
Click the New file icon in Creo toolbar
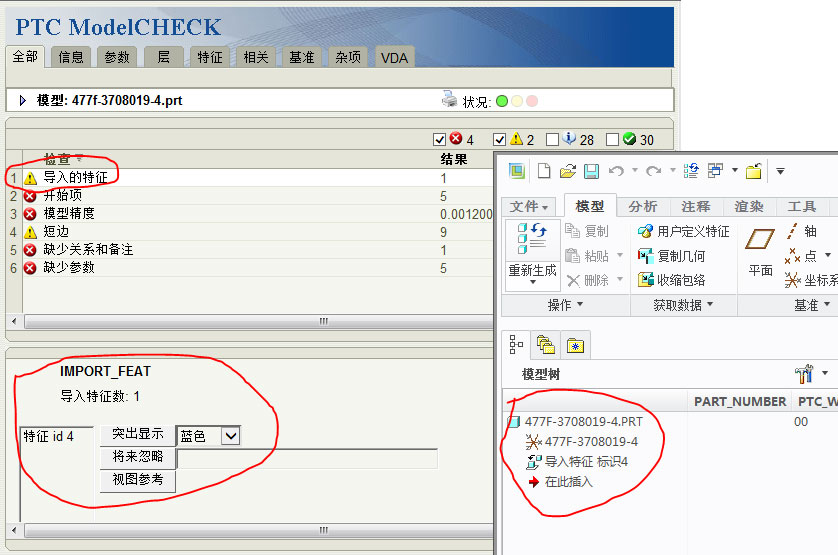tap(544, 171)
